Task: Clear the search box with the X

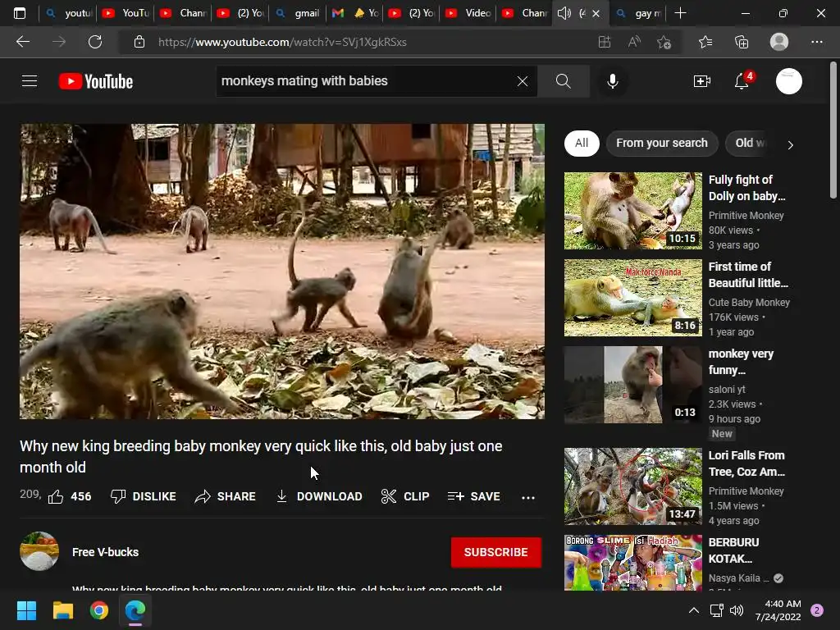Action: (523, 81)
